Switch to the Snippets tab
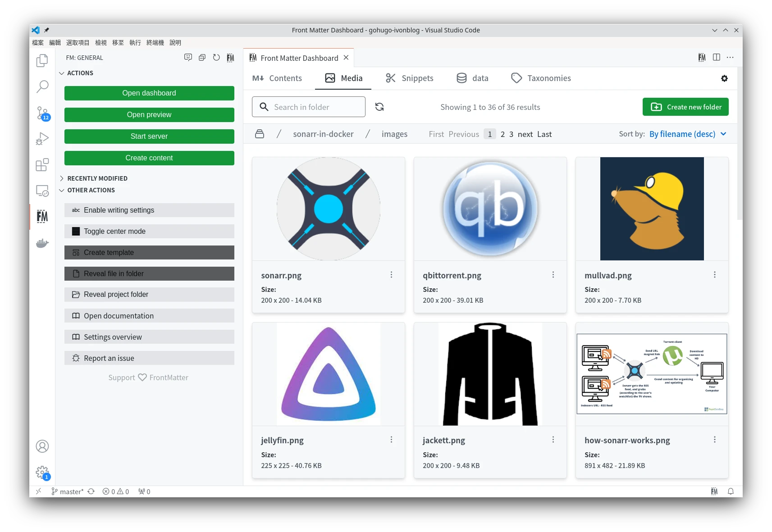 [x=409, y=78]
